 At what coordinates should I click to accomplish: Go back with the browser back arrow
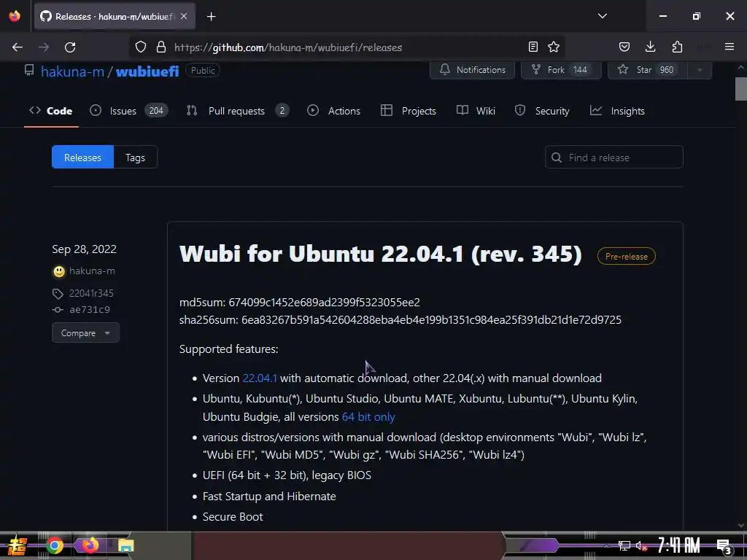(18, 47)
